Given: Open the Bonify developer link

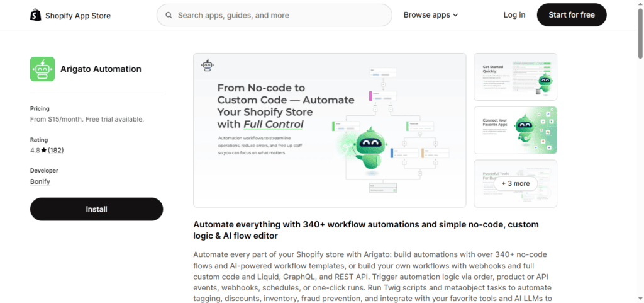Looking at the screenshot, I should tap(40, 181).
